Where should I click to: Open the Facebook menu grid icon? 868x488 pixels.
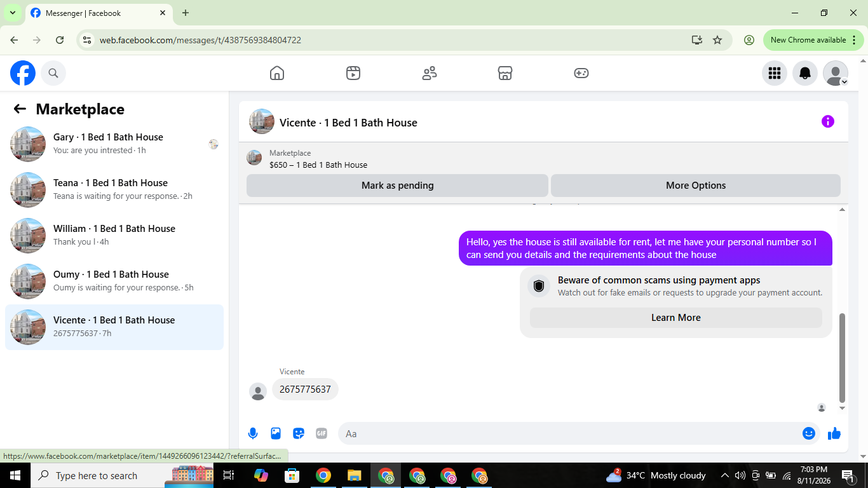click(775, 73)
